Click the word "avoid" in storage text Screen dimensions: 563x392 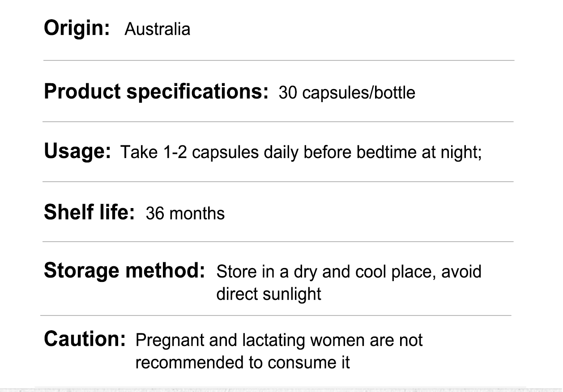pyautogui.click(x=461, y=272)
